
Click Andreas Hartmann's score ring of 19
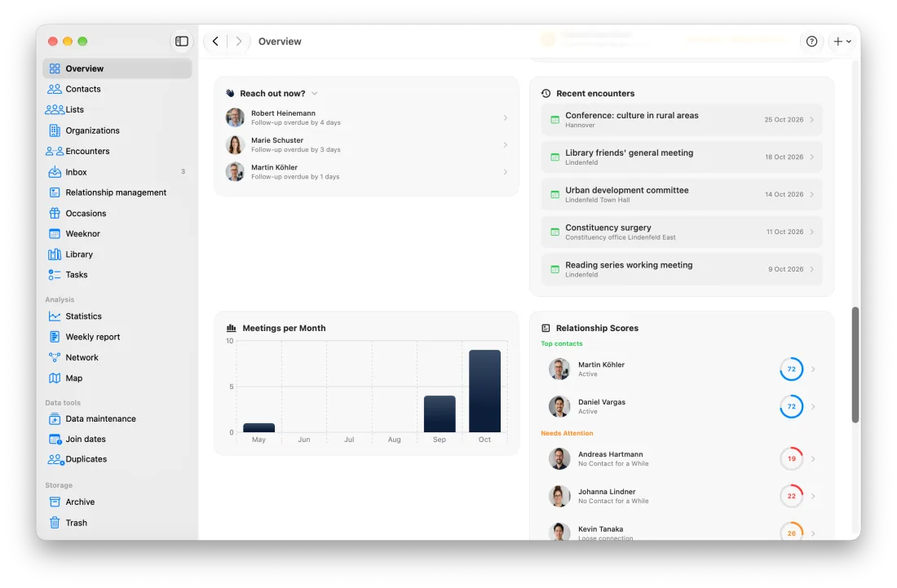point(791,458)
